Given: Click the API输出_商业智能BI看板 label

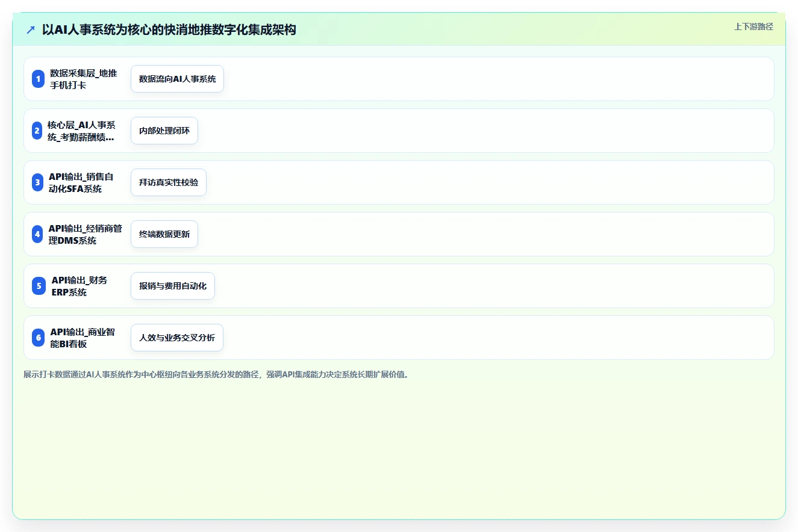Looking at the screenshot, I should [83, 338].
